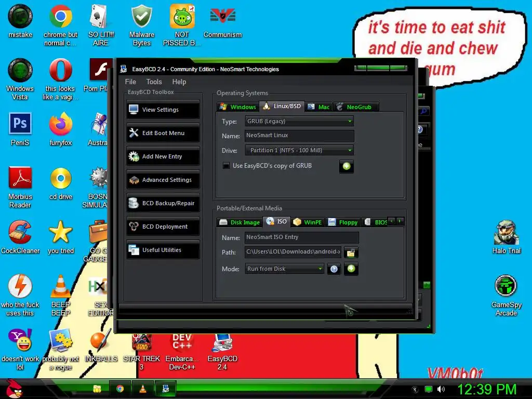Switch to the WinPE tab
The height and width of the screenshot is (399, 532).
(308, 222)
